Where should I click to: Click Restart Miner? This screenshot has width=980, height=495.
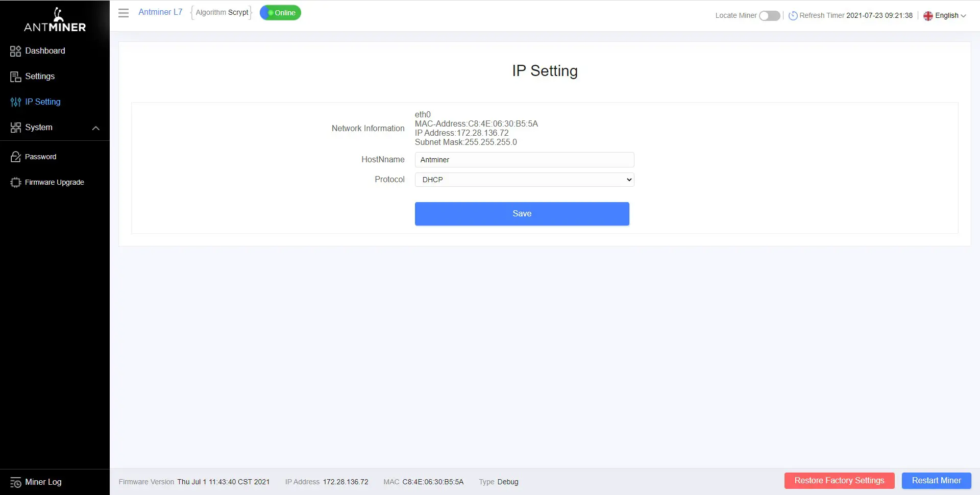[936, 480]
